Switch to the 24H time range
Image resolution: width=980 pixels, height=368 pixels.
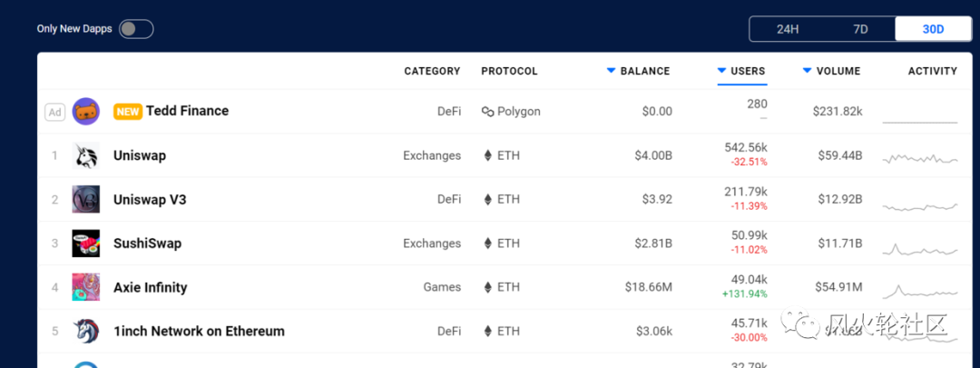788,29
